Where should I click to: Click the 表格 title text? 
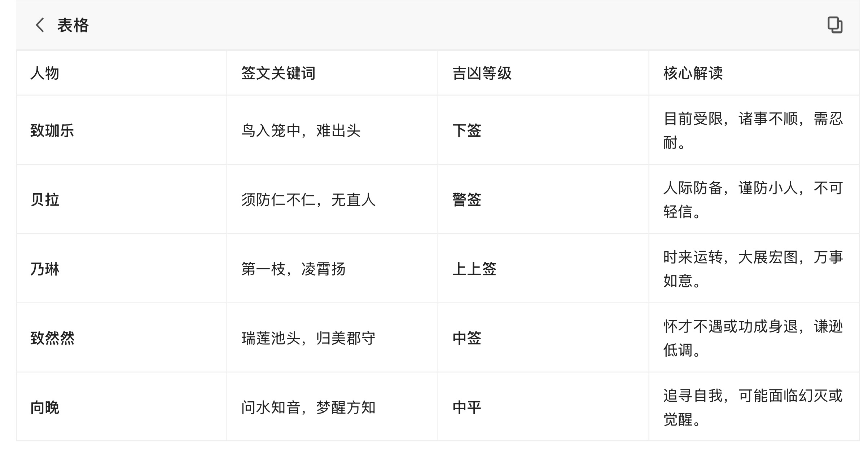73,25
